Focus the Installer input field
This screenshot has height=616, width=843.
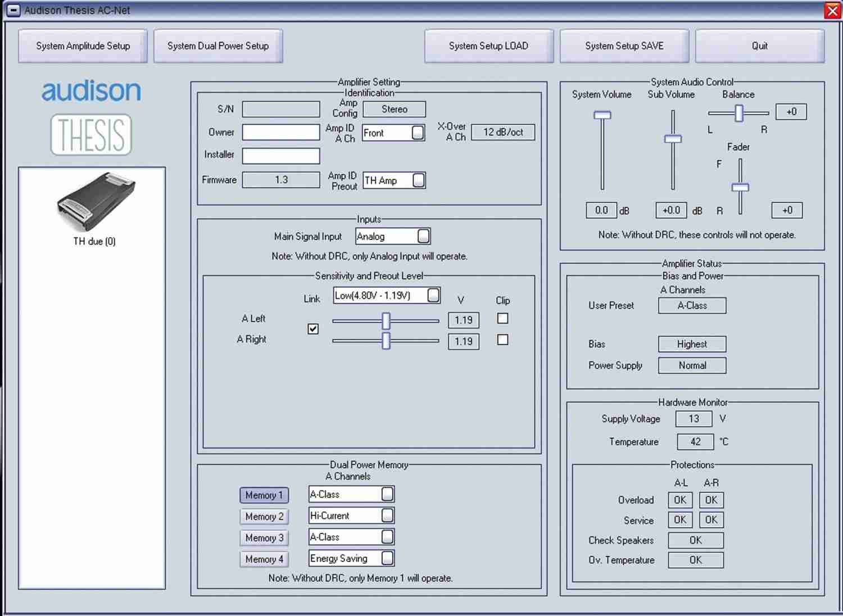tap(281, 156)
